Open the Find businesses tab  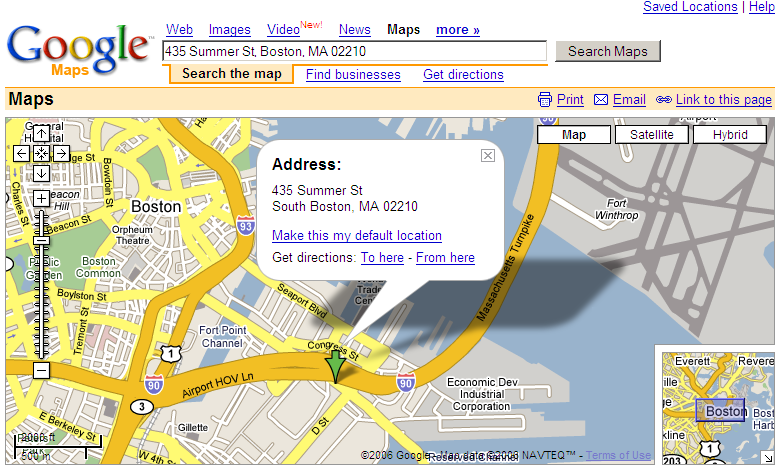(x=353, y=74)
